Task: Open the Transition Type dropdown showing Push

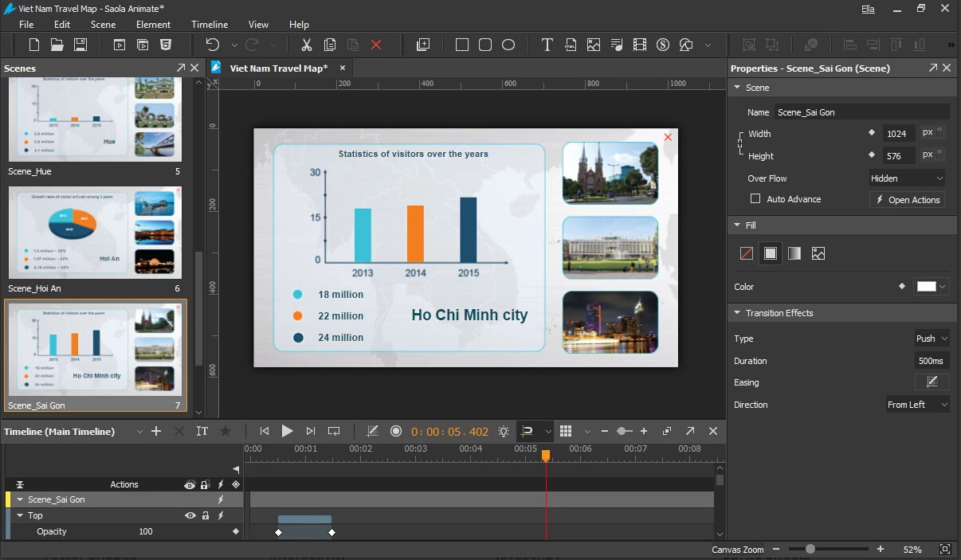Action: [x=930, y=339]
